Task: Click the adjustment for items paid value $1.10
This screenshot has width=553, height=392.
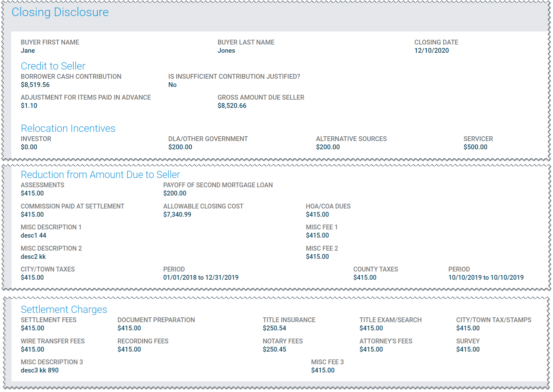Action: coord(29,106)
